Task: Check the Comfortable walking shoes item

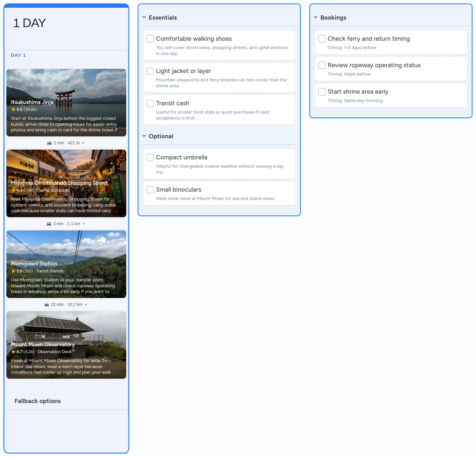Action: [150, 39]
